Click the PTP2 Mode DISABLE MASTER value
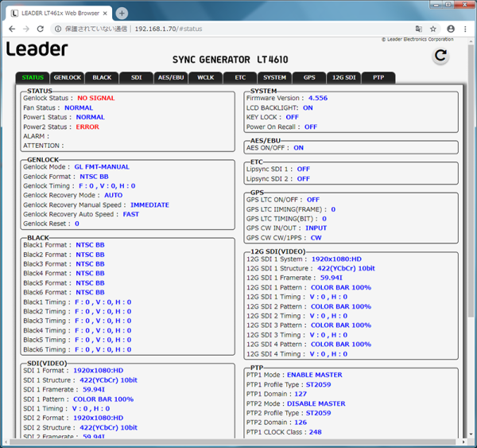The width and height of the screenshot is (477, 448). (316, 403)
